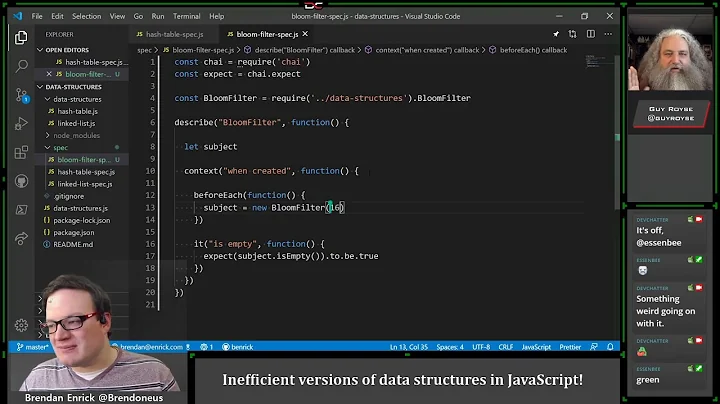The image size is (720, 404).
Task: Click the editor minimap preview
Action: click(x=598, y=62)
